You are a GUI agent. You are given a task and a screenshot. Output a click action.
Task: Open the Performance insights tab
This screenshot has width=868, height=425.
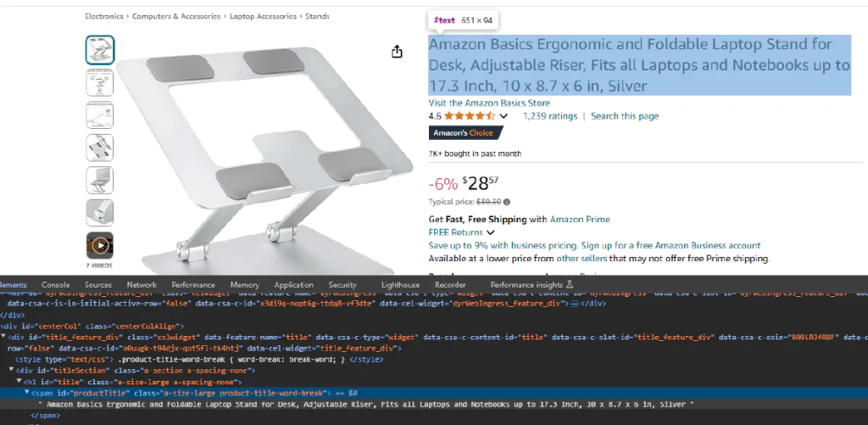click(526, 285)
